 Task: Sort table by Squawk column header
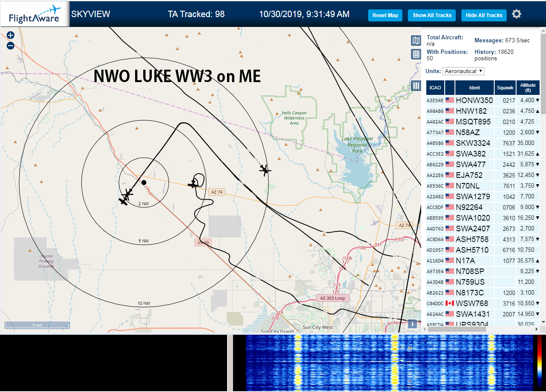coord(505,88)
